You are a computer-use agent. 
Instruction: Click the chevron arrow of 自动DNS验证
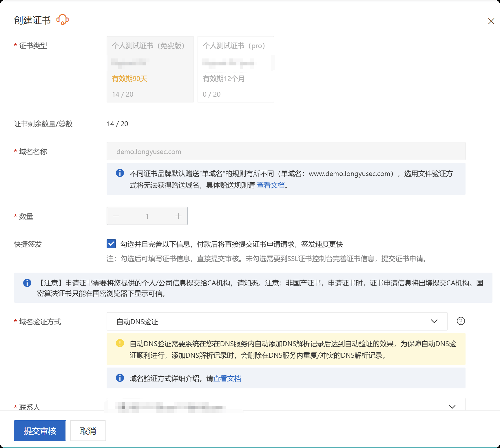pyautogui.click(x=434, y=321)
